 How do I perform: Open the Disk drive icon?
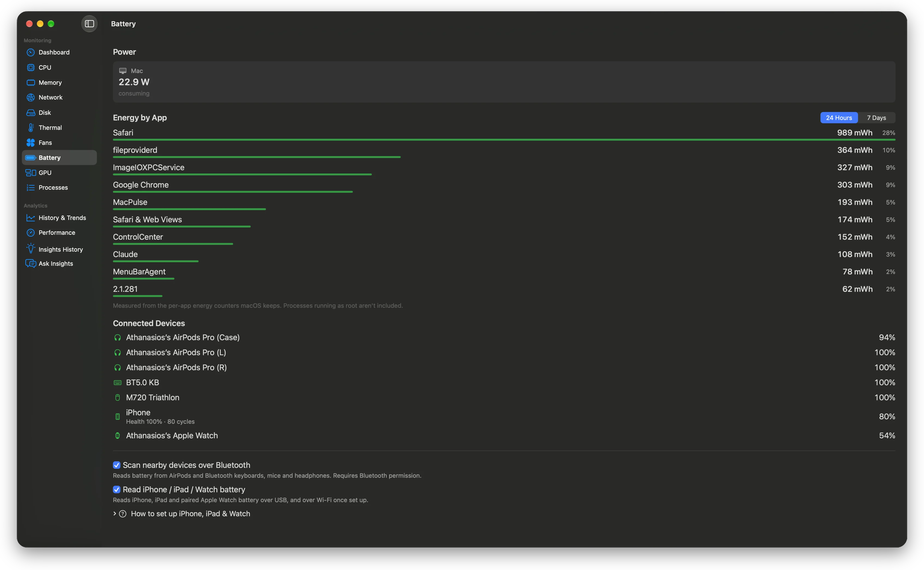click(x=31, y=113)
